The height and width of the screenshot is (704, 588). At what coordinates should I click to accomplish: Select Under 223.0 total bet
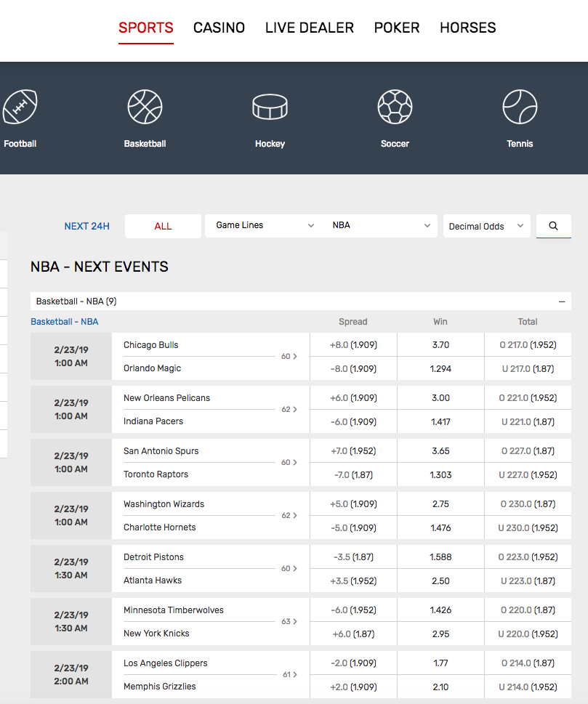(x=528, y=580)
